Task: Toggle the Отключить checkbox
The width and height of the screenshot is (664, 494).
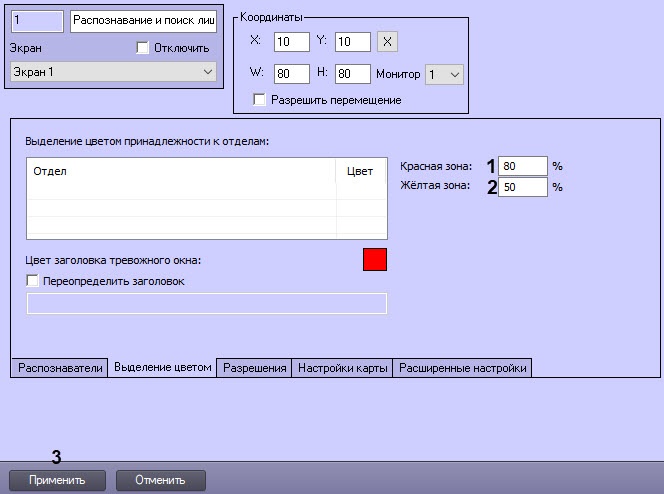Action: coord(142,47)
